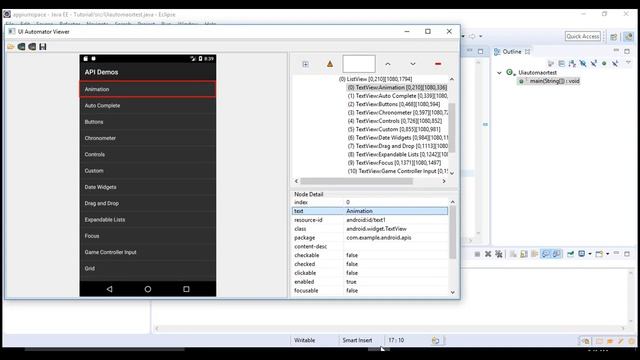Select Animation item in the device screenshot
This screenshot has height=360, width=640.
(148, 89)
